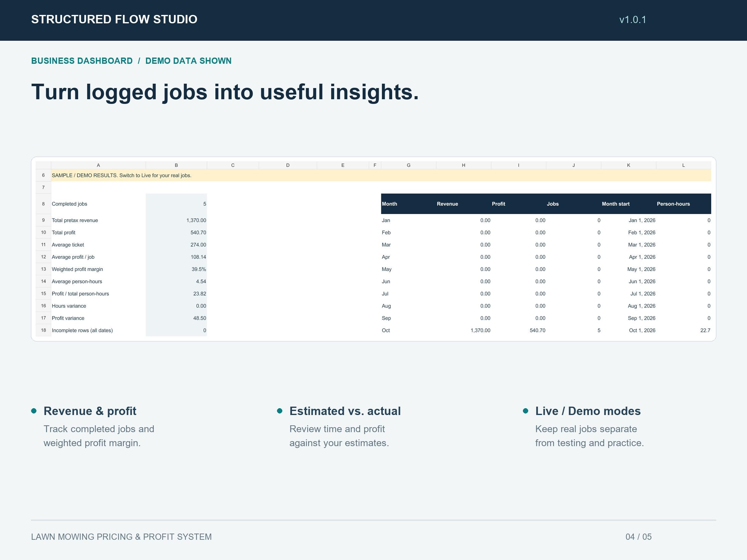
Task: Select row 6 header number
Action: (43, 175)
